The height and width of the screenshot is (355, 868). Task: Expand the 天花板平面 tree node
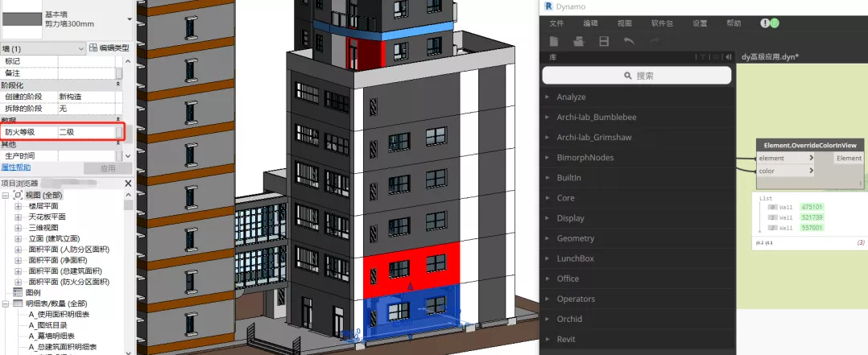click(19, 217)
